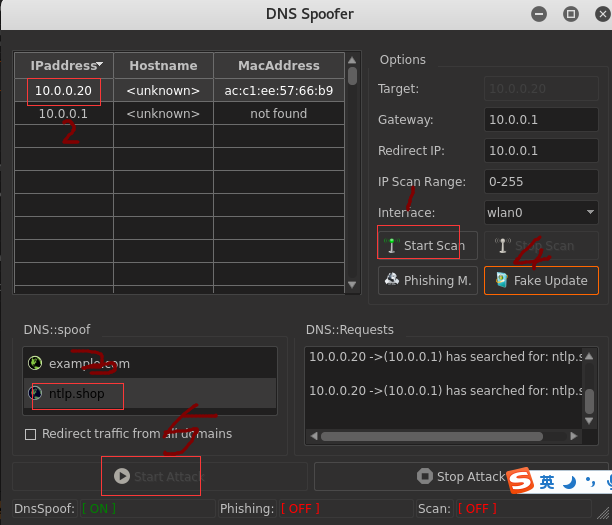The height and width of the screenshot is (525, 612).
Task: Click the icon beside example.com
Action: click(35, 364)
